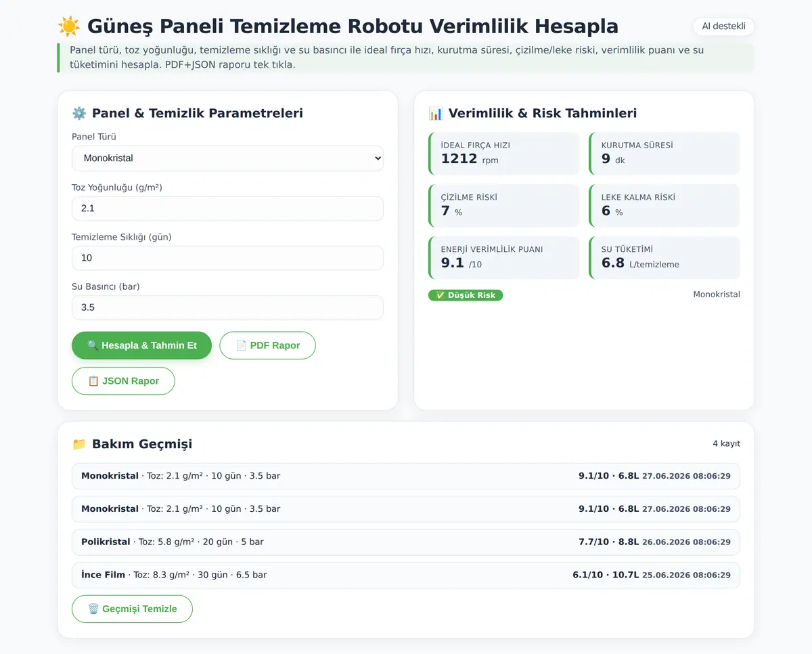Click the 7.7/10 · 8.8L score
The height and width of the screenshot is (654, 812).
(608, 542)
